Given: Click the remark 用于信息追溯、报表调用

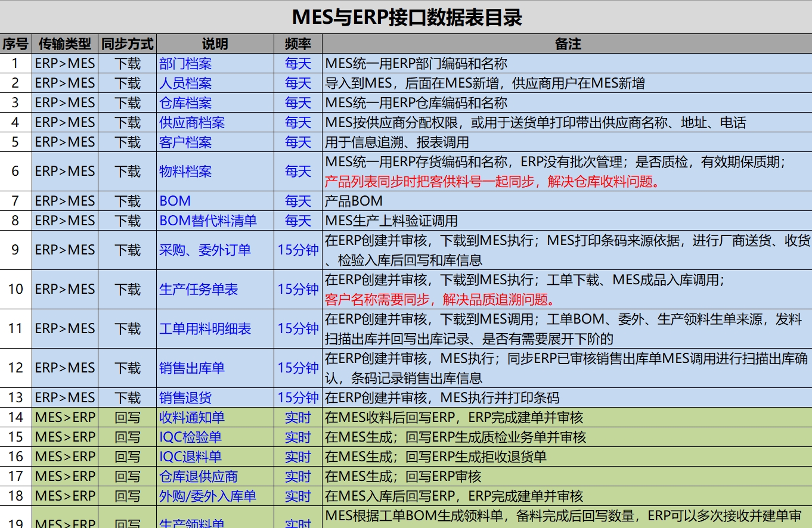Looking at the screenshot, I should (397, 142).
